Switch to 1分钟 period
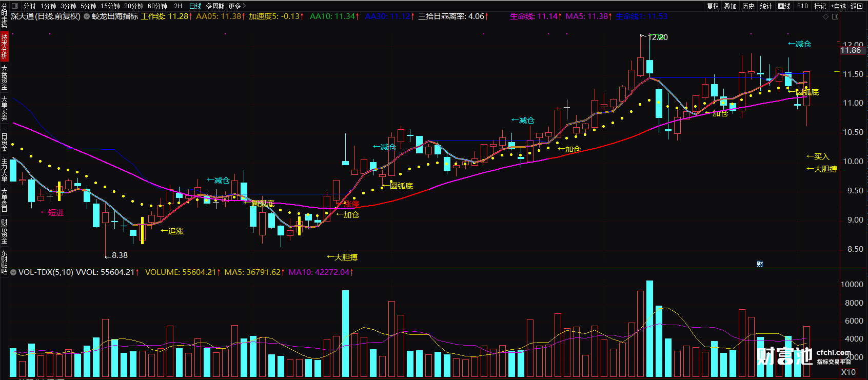The width and height of the screenshot is (868, 380). tap(48, 6)
